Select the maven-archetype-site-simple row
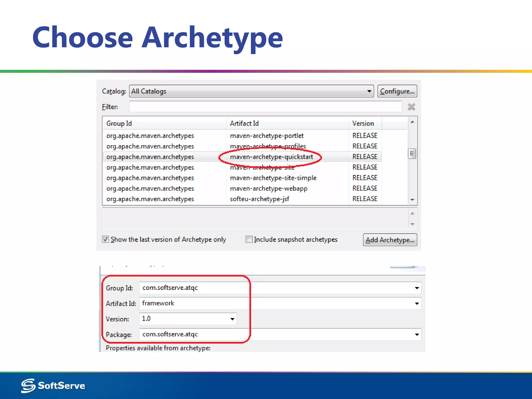 pyautogui.click(x=242, y=178)
